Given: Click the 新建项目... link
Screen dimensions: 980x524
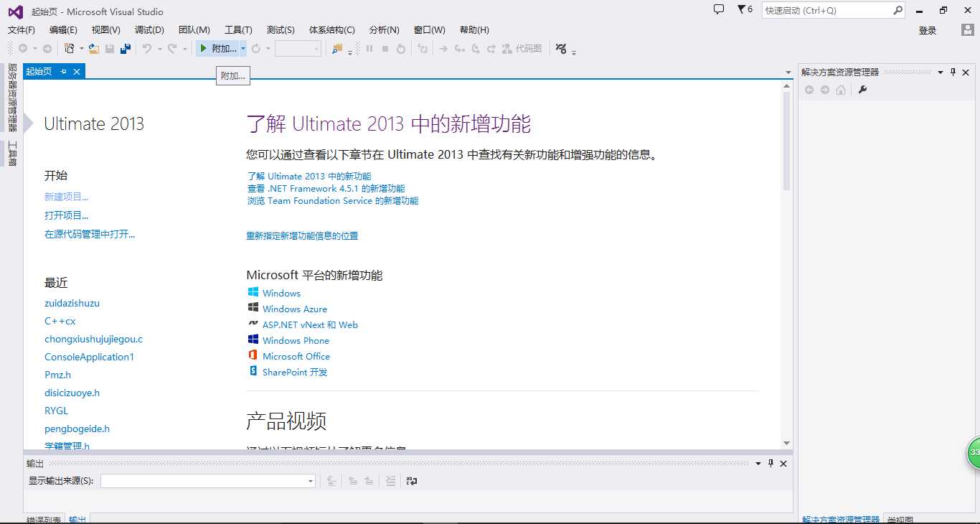Looking at the screenshot, I should (66, 197).
